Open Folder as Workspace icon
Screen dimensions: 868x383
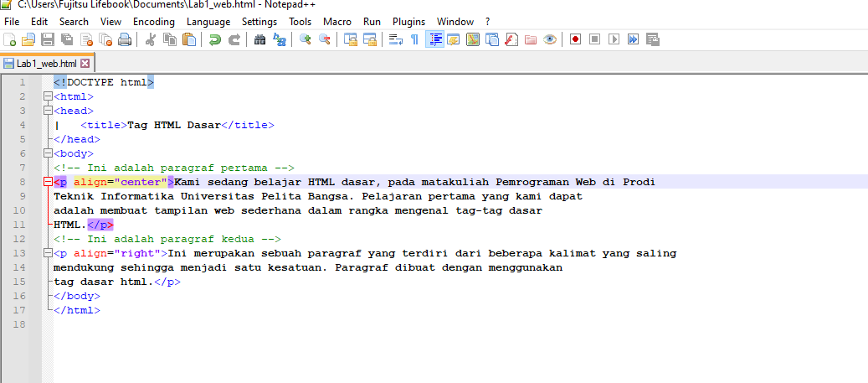click(x=531, y=39)
